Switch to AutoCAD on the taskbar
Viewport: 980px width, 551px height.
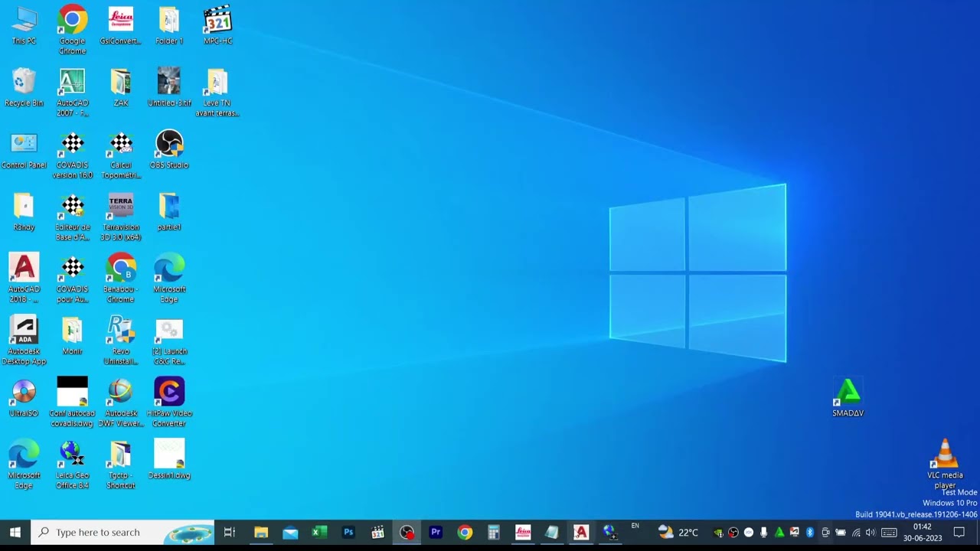tap(581, 532)
